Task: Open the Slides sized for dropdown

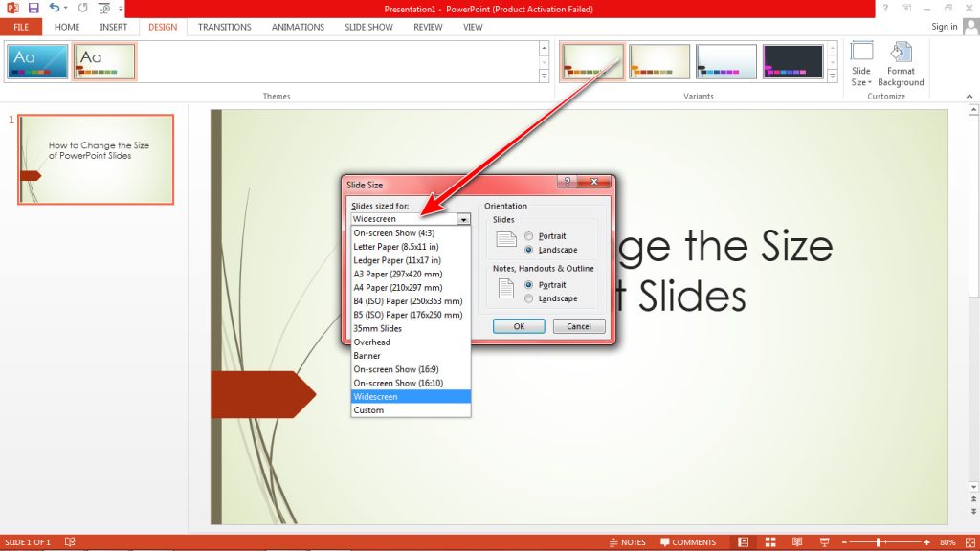Action: pos(464,218)
